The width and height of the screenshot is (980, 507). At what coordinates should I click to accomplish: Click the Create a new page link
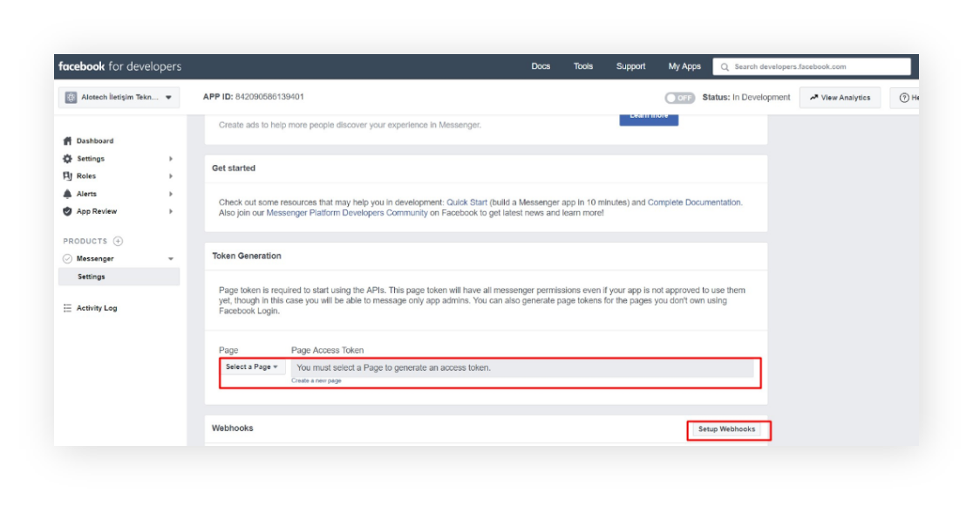pos(316,380)
